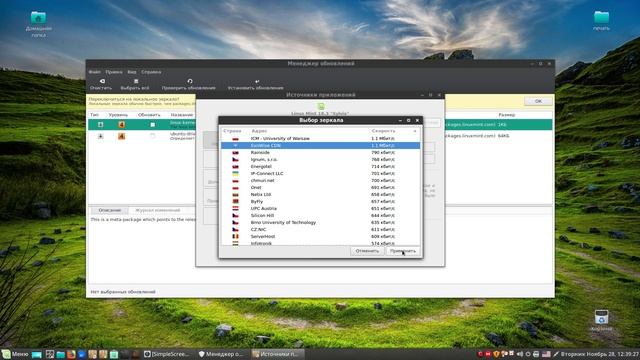Click level 4 icon in highlighted update row
Viewport: 640px width, 360px height.
click(122, 124)
